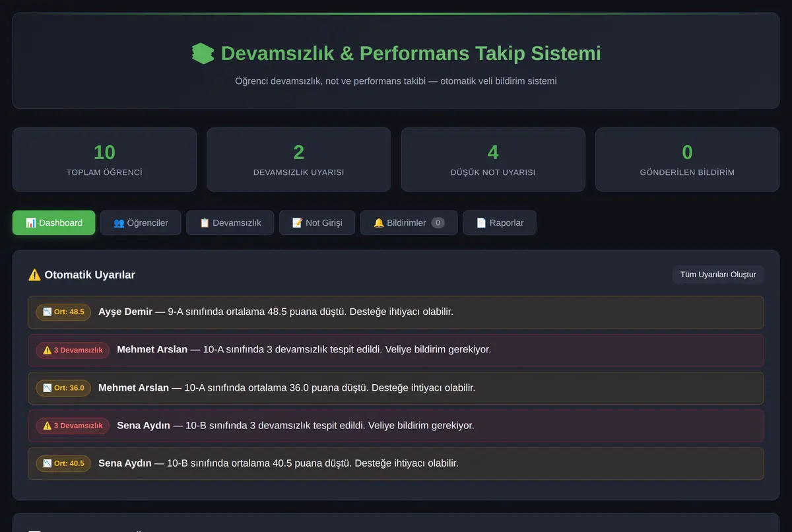This screenshot has height=532, width=792.
Task: Select Sena Aydın's 40.5 average alert text
Action: point(278,464)
